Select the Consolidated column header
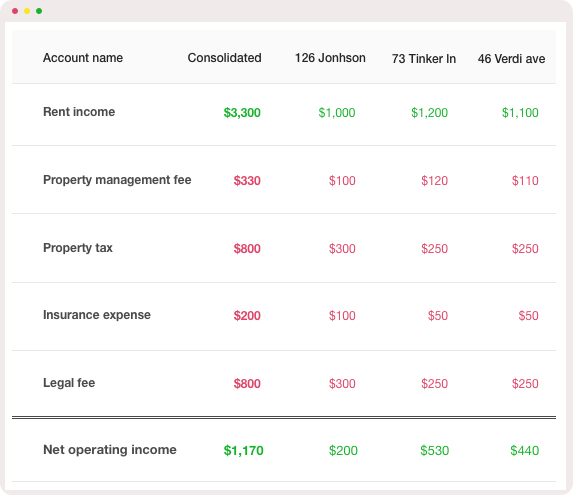 [x=224, y=58]
